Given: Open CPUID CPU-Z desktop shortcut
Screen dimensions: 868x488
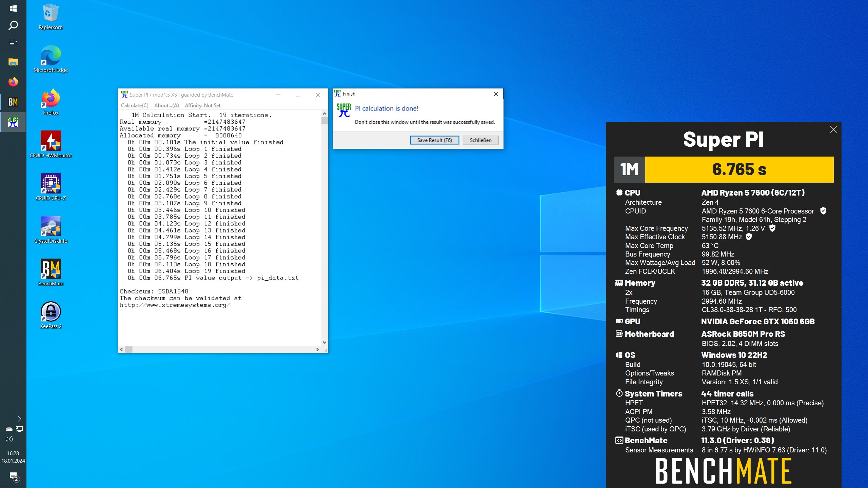Looking at the screenshot, I should click(x=51, y=187).
